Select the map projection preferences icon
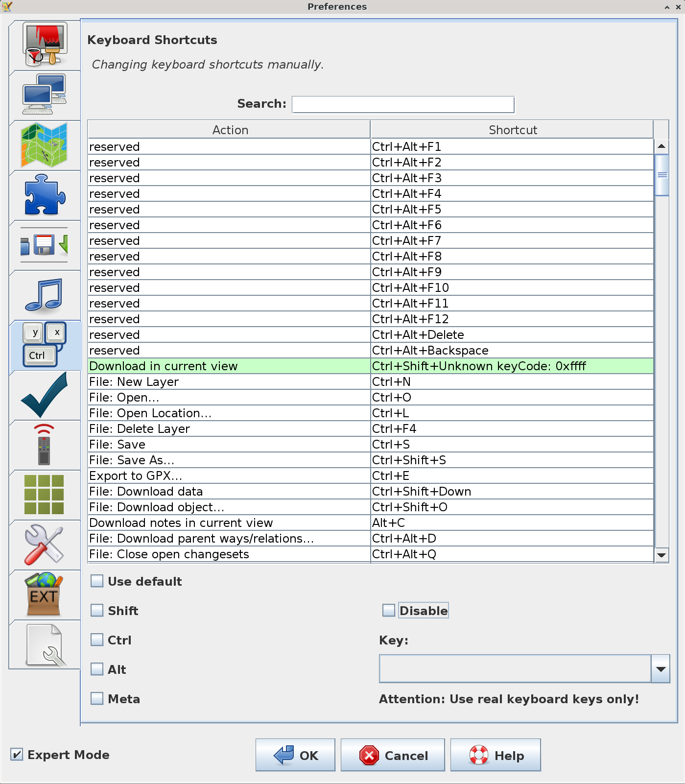 click(x=45, y=145)
